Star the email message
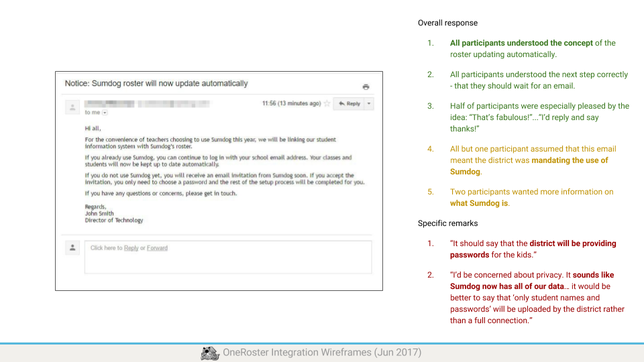This screenshot has width=644, height=362. click(x=327, y=103)
